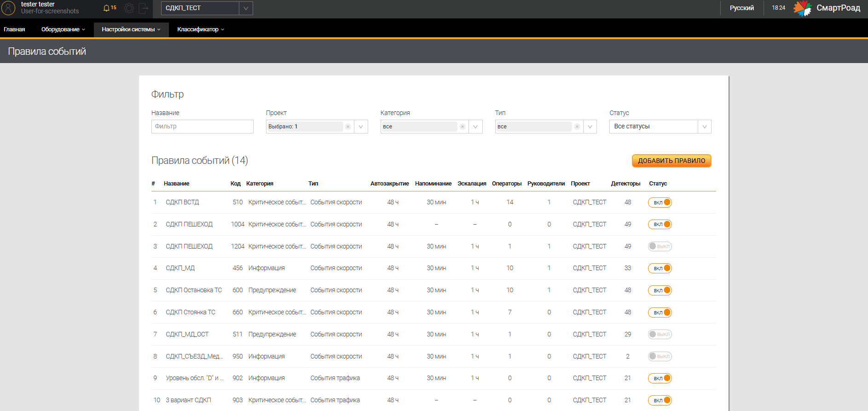Enable rule with code 1204

click(x=660, y=246)
